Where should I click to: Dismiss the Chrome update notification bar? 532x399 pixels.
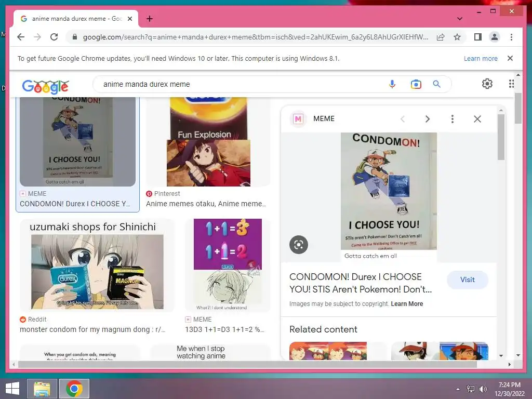[x=510, y=58]
